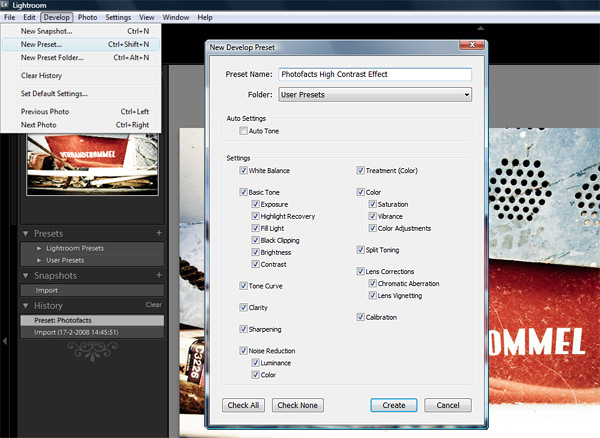Add a new preset with Presets plus icon
The width and height of the screenshot is (600, 438).
pos(159,233)
